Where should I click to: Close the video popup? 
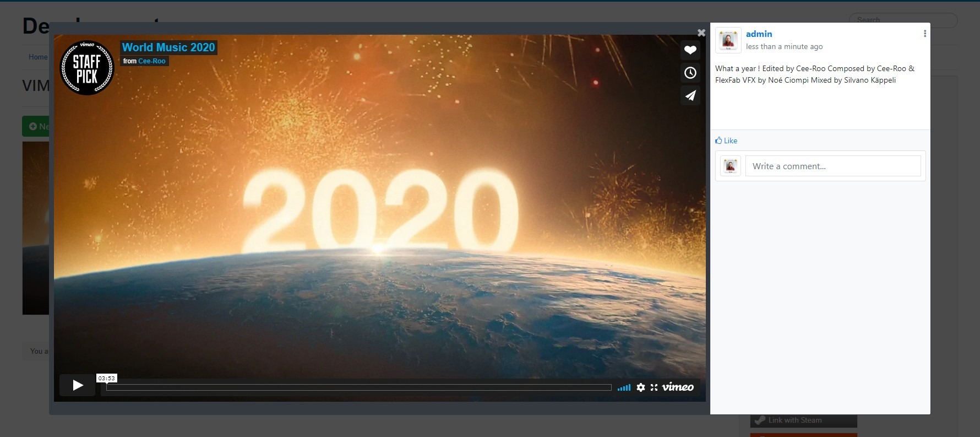pos(701,33)
